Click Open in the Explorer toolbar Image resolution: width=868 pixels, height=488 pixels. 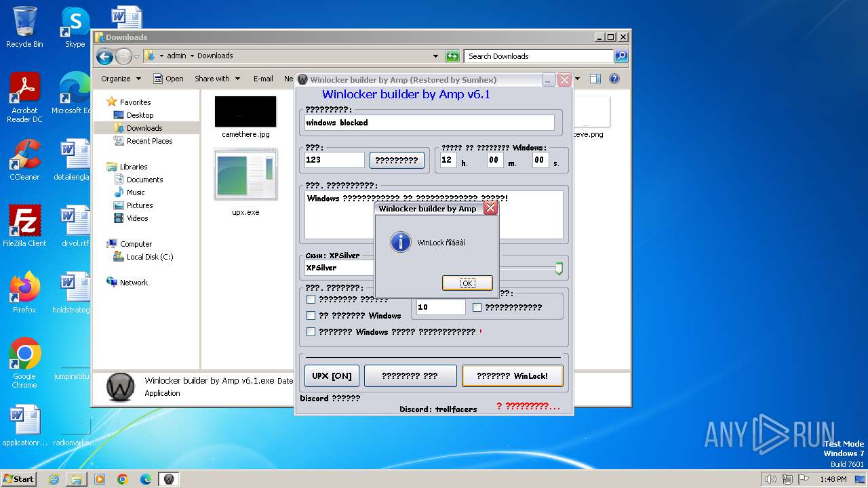[168, 79]
